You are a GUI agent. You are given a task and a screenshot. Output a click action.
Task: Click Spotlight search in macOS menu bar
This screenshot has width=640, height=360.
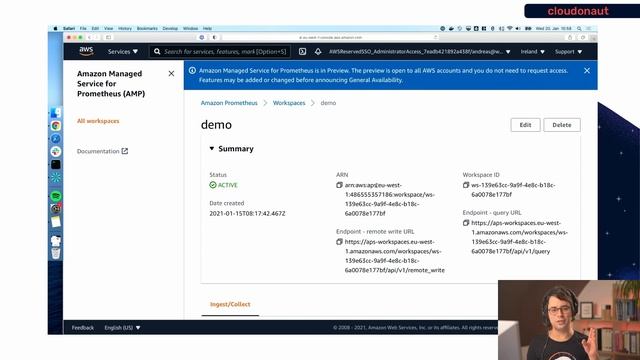pos(579,29)
